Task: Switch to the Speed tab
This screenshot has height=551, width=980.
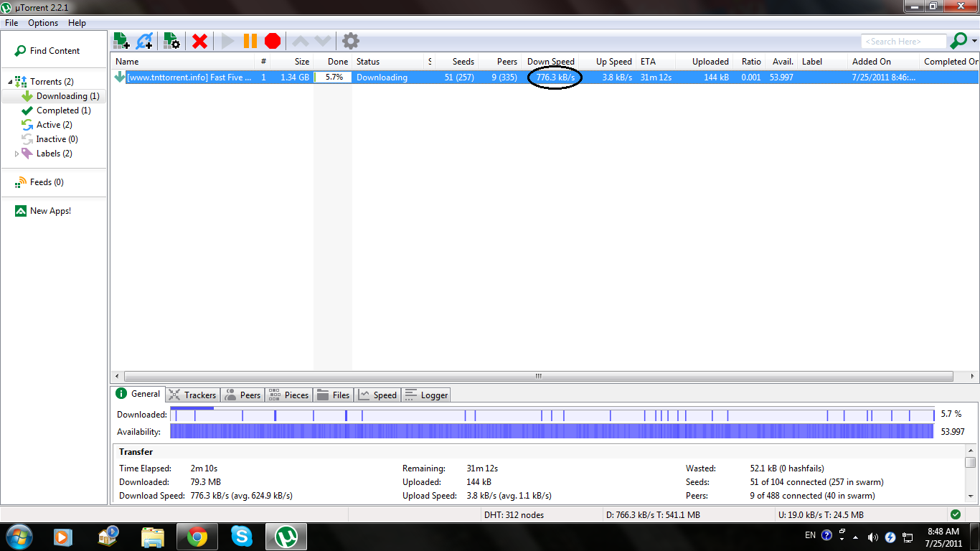Action: coord(377,395)
